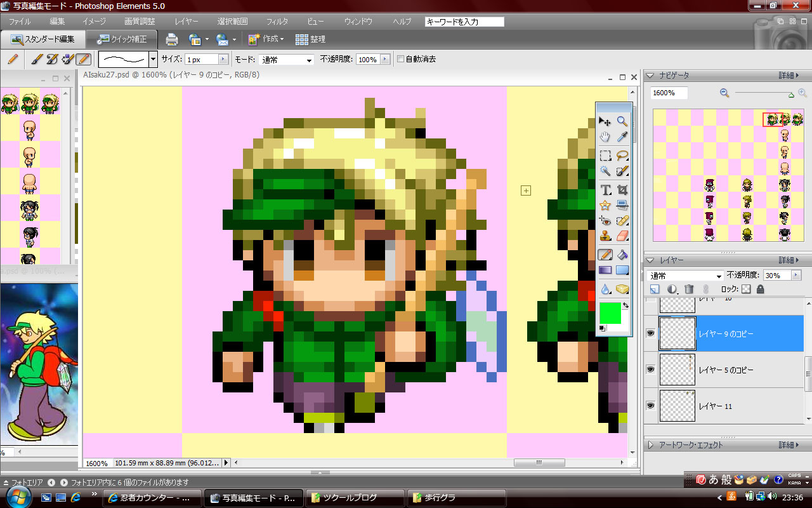Select the Hand tool
This screenshot has width=812, height=508.
[x=605, y=137]
